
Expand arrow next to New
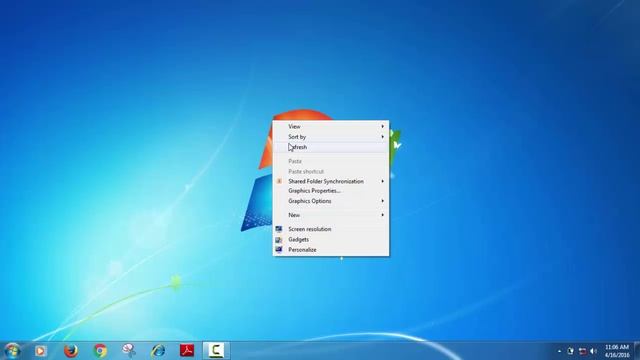coord(382,215)
